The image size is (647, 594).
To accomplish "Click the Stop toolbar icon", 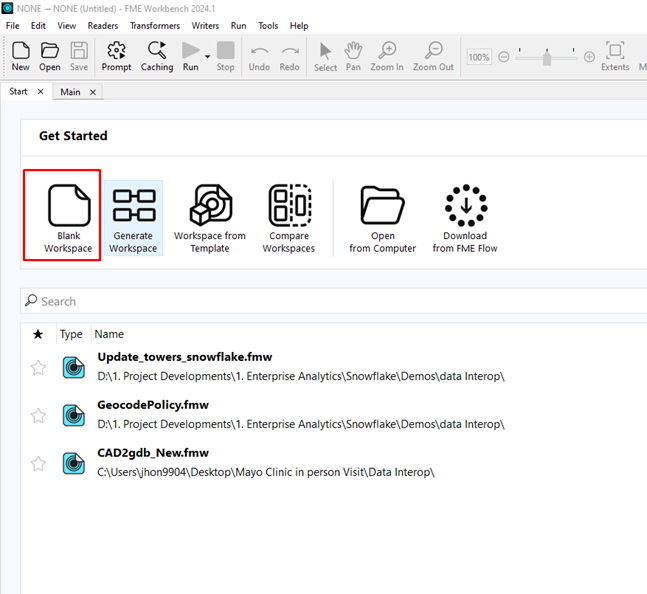I will click(225, 56).
